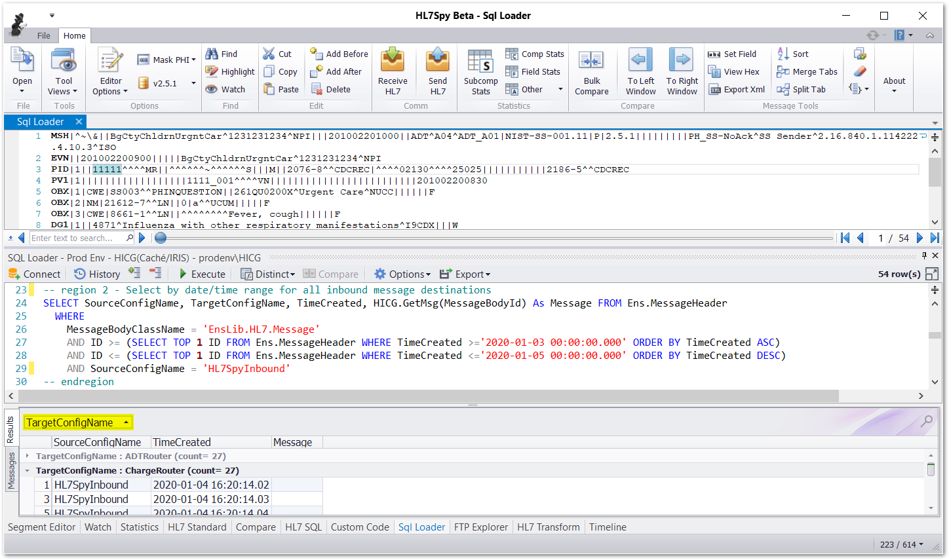Viewport: 949px width, 560px height.
Task: Click Split Tab in Message Tools
Action: coord(802,89)
